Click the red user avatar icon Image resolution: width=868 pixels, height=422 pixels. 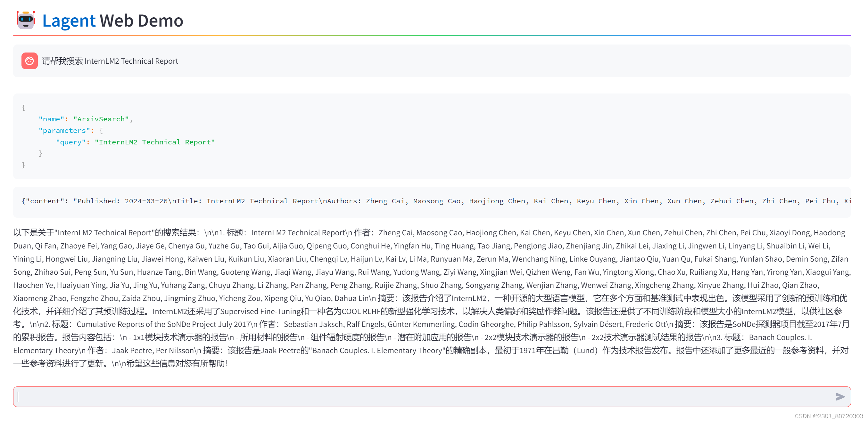point(30,61)
